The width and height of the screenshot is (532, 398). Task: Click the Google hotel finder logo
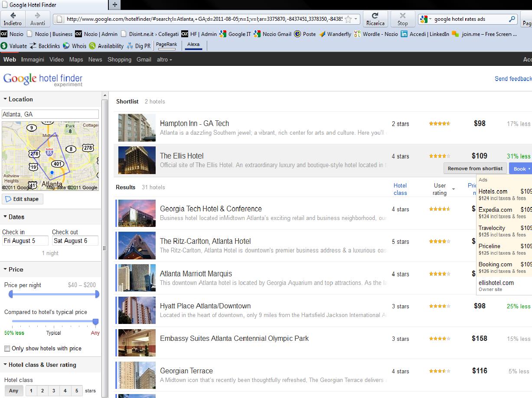click(43, 79)
